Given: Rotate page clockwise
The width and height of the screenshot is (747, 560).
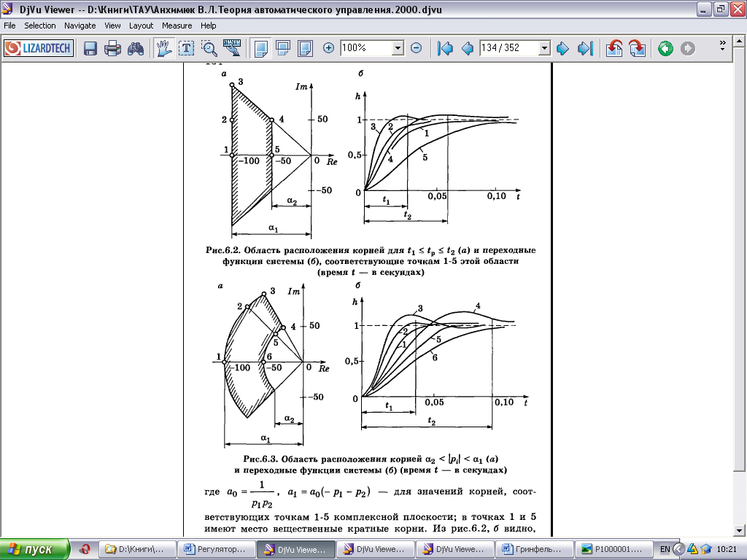Looking at the screenshot, I should coord(637,48).
